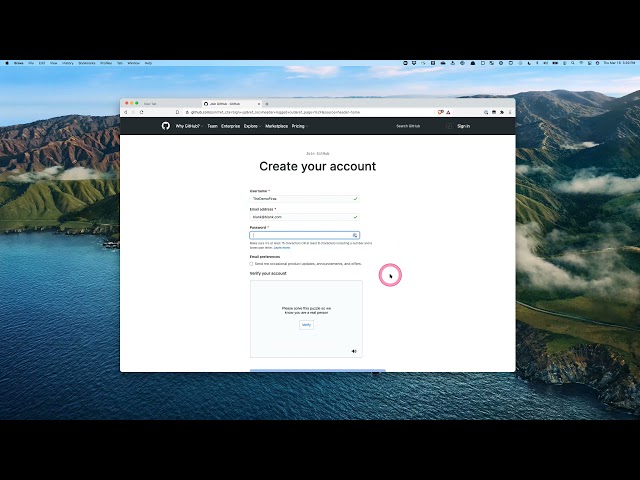Expand the Explore dropdown menu
The width and height of the screenshot is (640, 480).
point(252,126)
